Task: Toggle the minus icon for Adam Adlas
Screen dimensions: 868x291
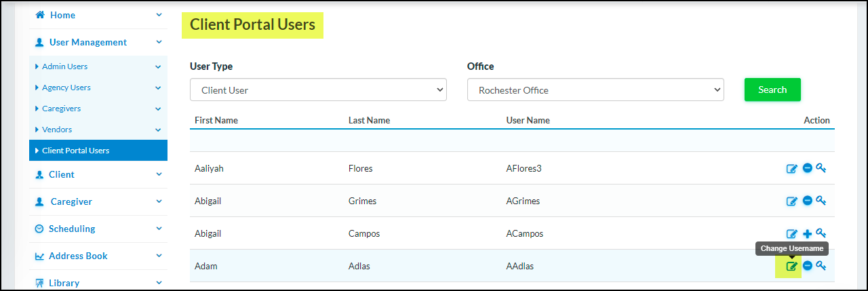Action: coord(807,266)
